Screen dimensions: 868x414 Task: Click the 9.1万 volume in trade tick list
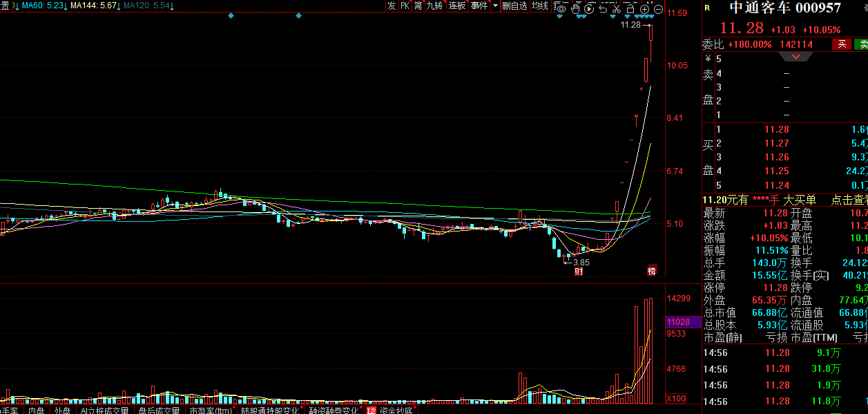tap(828, 352)
